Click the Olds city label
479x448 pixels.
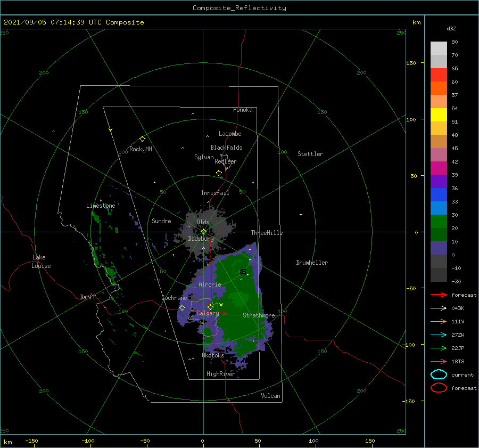coord(203,222)
